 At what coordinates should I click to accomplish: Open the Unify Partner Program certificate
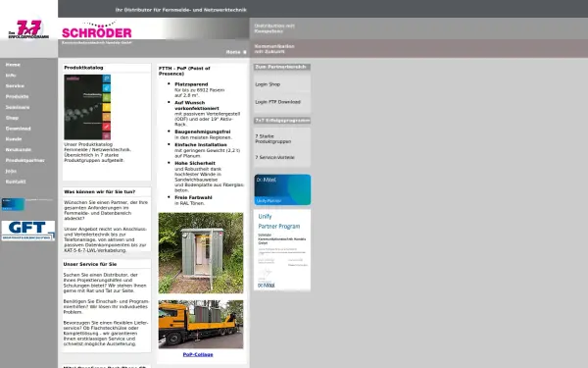coord(282,249)
